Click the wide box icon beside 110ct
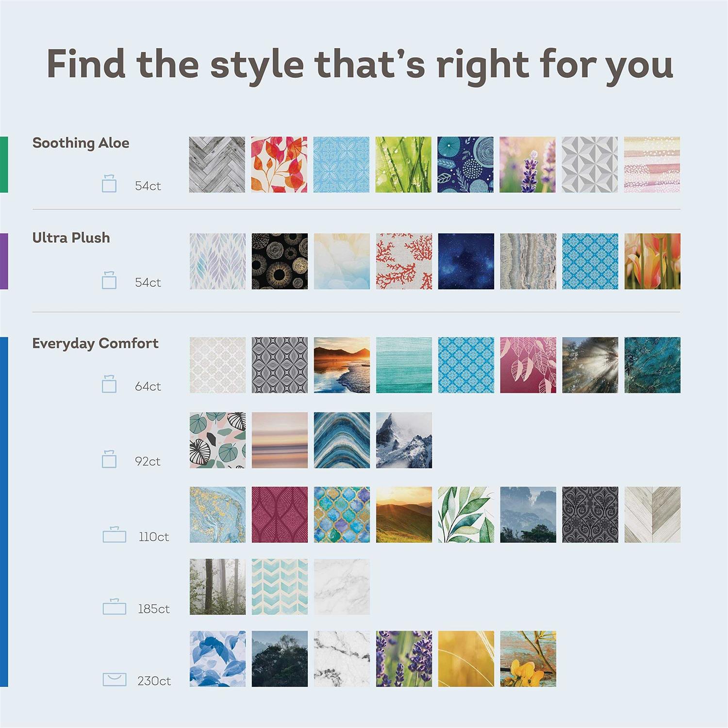 click(115, 535)
